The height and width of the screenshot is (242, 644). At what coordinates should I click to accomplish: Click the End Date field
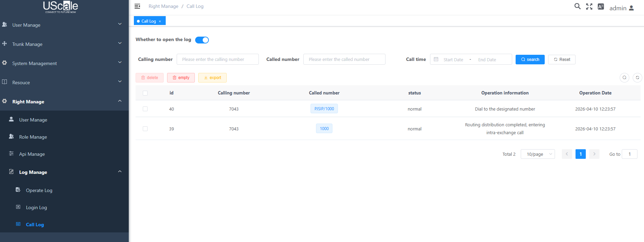487,60
